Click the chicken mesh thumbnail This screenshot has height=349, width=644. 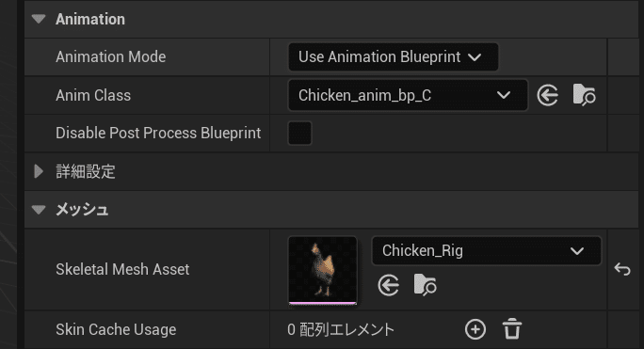pos(323,270)
